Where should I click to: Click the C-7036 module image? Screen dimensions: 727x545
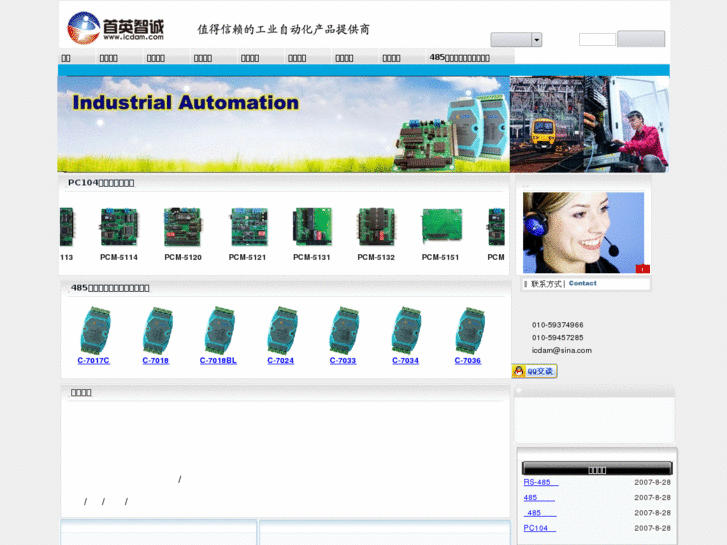click(468, 330)
